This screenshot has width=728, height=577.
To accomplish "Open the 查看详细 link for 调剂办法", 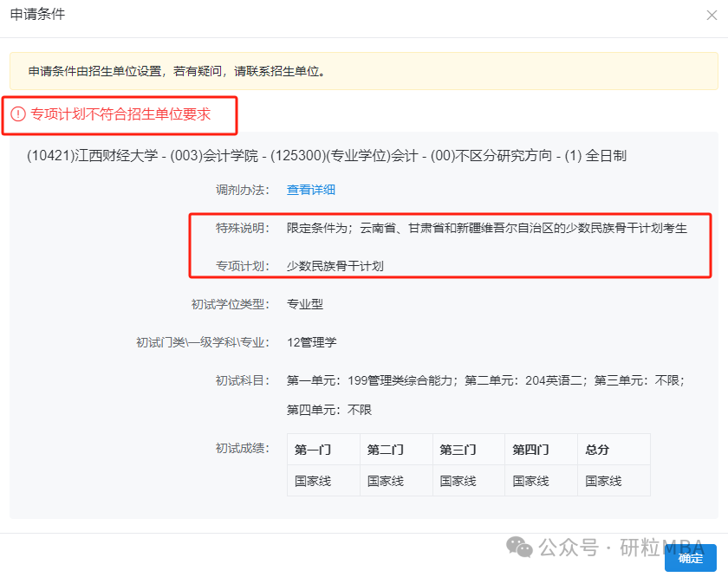I will coord(310,190).
